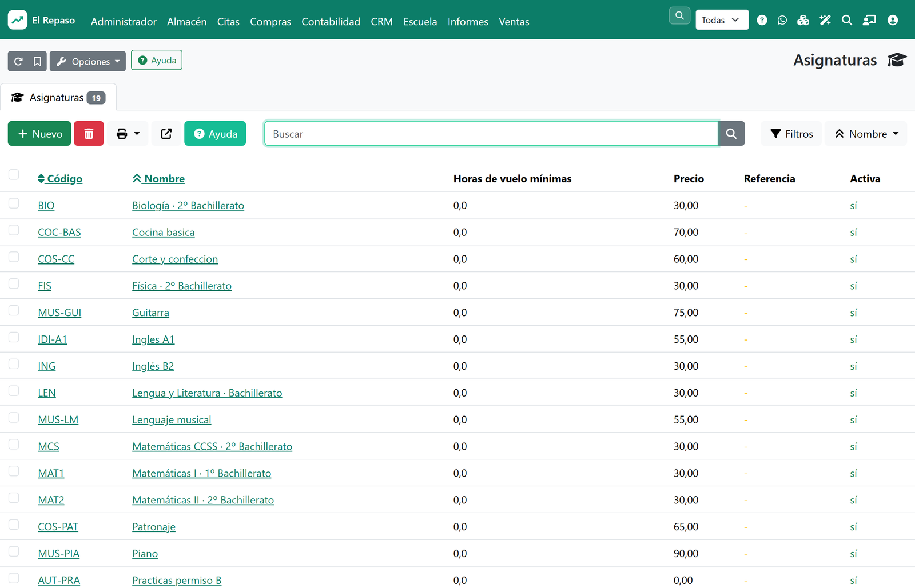
Task: Check the LEN row checkbox
Action: [x=14, y=391]
